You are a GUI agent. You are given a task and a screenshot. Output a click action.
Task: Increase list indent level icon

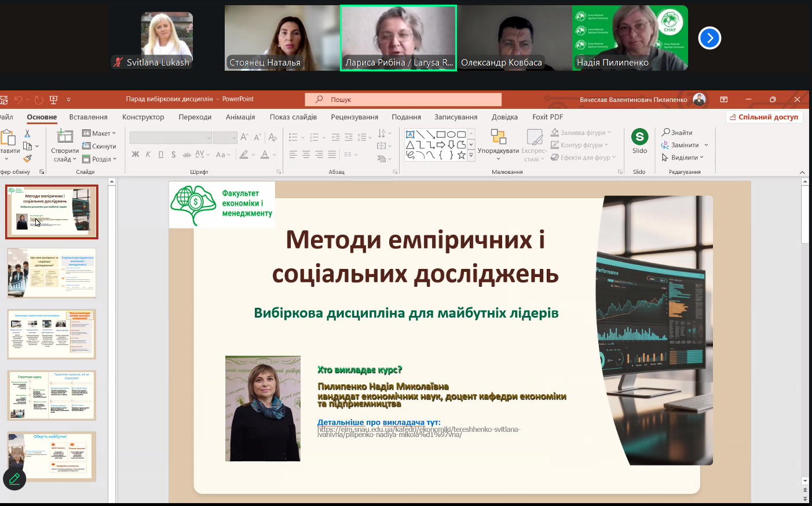[349, 137]
